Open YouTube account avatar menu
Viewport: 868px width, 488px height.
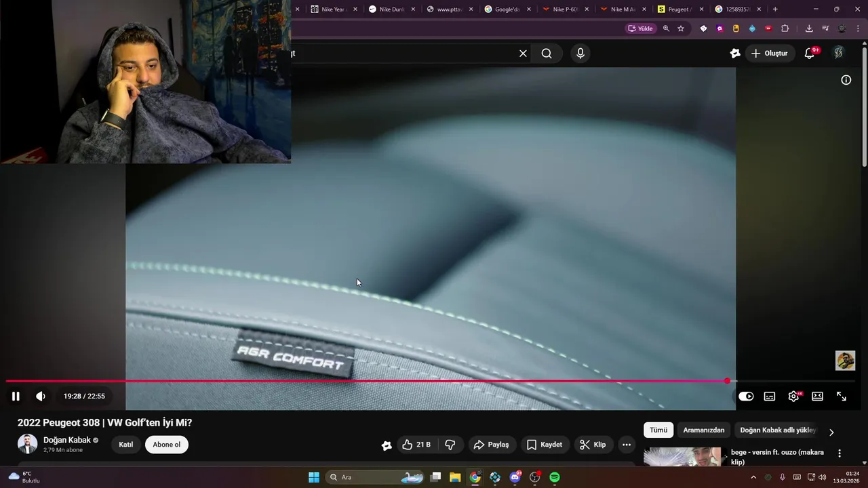[839, 54]
